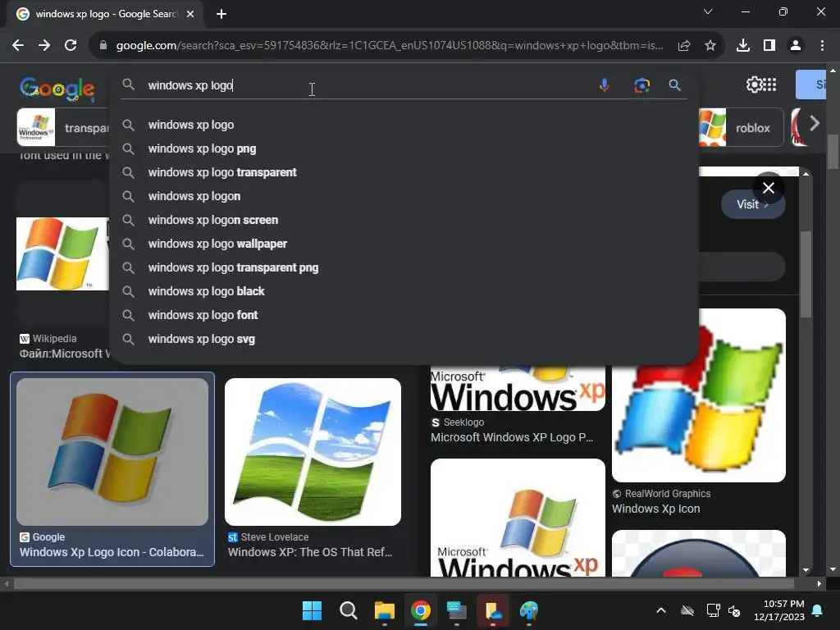
Task: Open the Google apps grid
Action: tap(769, 84)
